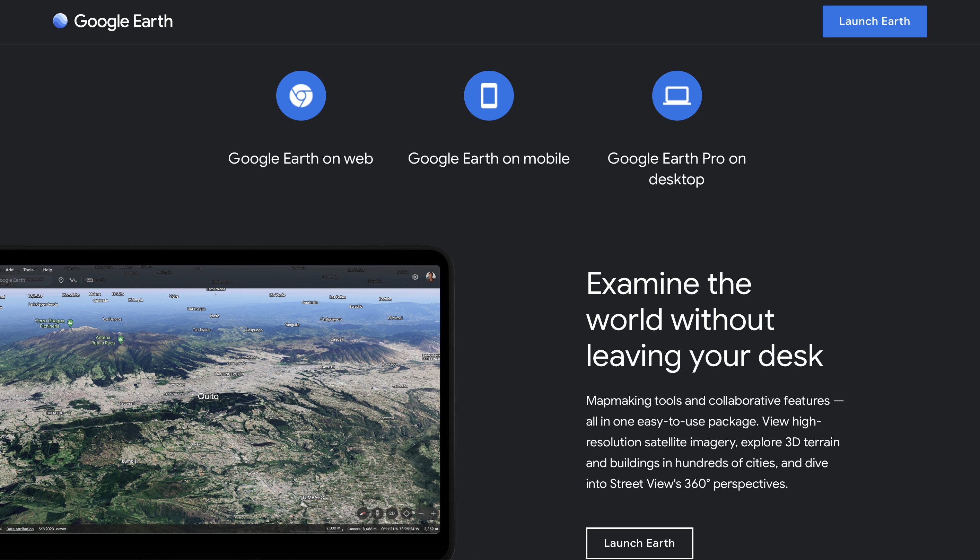Toggle the 2D view button

[x=392, y=513]
